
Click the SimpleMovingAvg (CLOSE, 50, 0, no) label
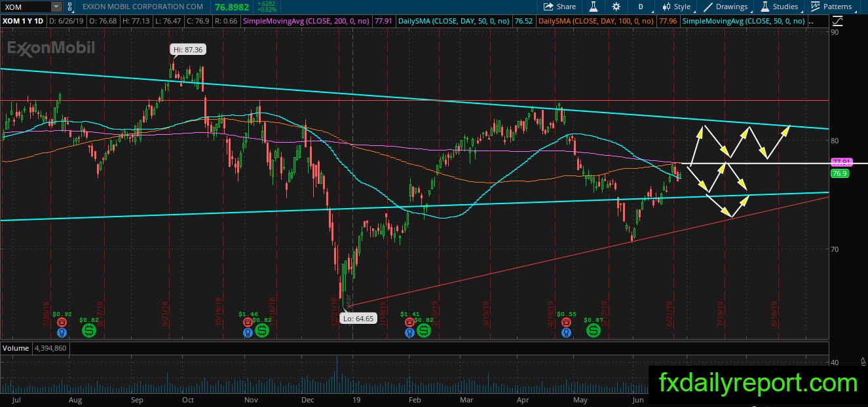(x=745, y=21)
